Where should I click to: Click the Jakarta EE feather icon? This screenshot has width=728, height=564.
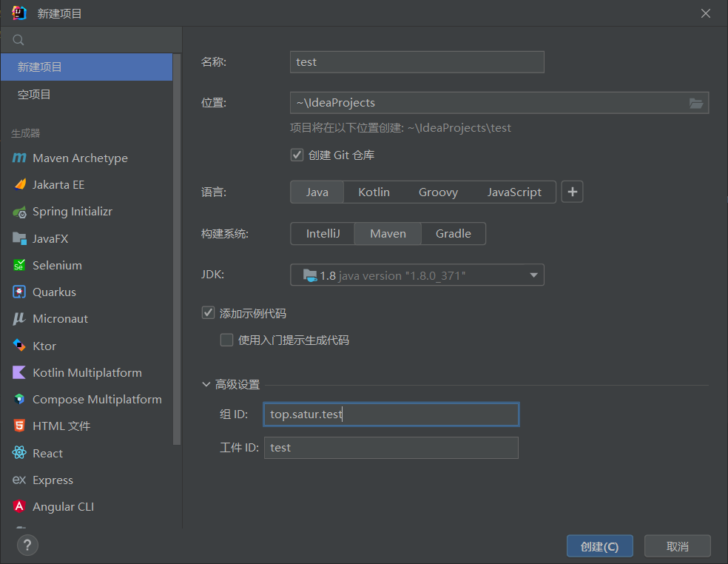click(19, 184)
